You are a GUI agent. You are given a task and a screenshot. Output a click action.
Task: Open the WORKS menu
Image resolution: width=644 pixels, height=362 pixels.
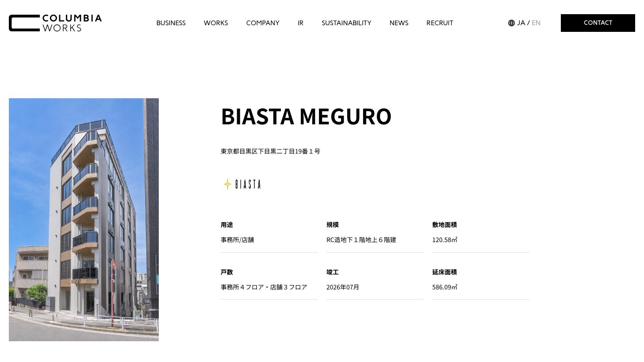[x=216, y=23]
